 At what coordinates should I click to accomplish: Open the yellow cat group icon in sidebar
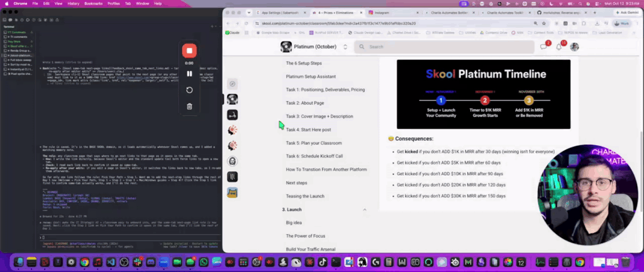pos(233,192)
